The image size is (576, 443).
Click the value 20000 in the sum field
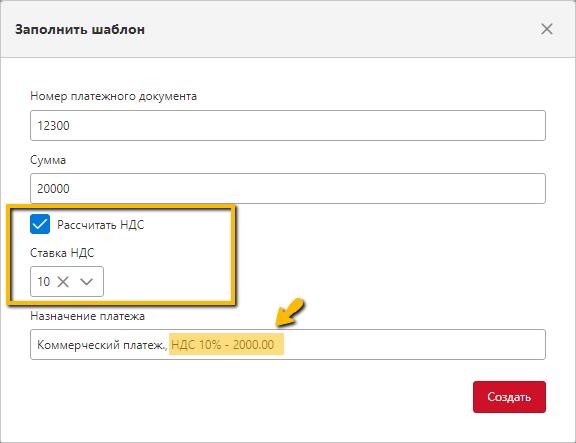[x=53, y=188]
